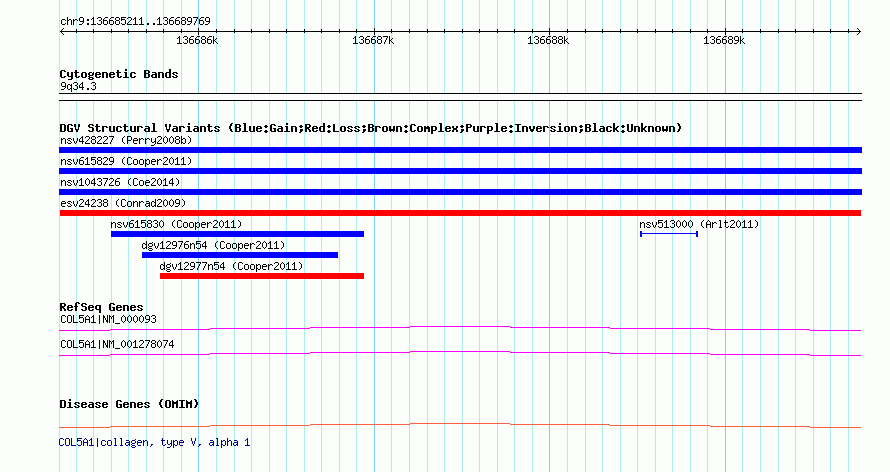
Task: Click the nsv615829 (Cooper2011) label
Action: [x=126, y=161]
